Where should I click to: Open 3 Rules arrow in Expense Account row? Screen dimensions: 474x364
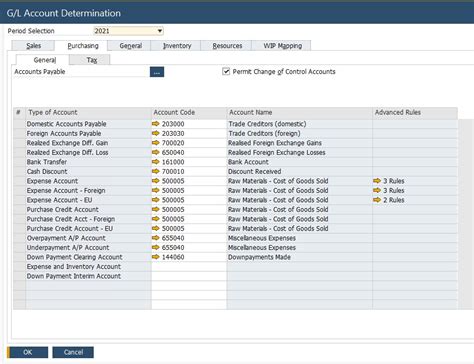(377, 181)
